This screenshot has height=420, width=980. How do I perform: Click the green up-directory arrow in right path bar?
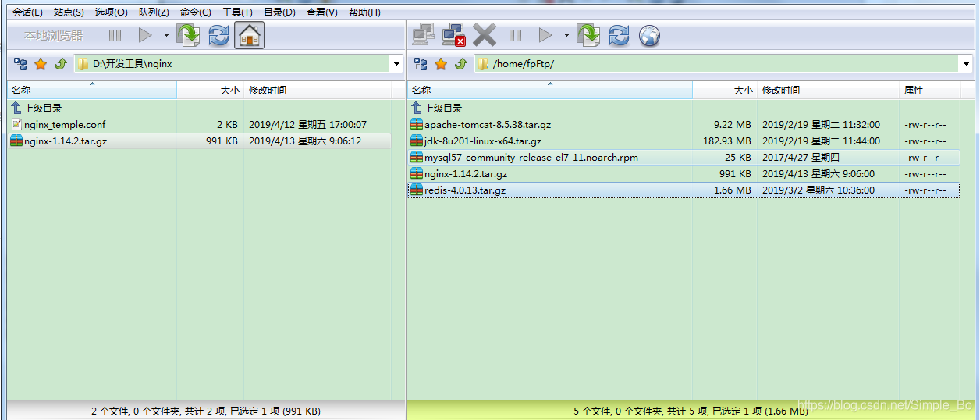(460, 64)
